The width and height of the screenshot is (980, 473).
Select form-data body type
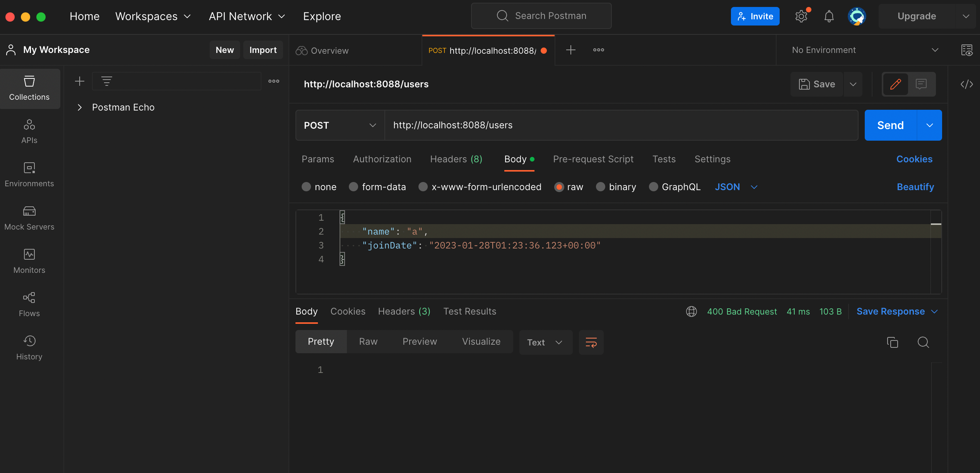353,187
